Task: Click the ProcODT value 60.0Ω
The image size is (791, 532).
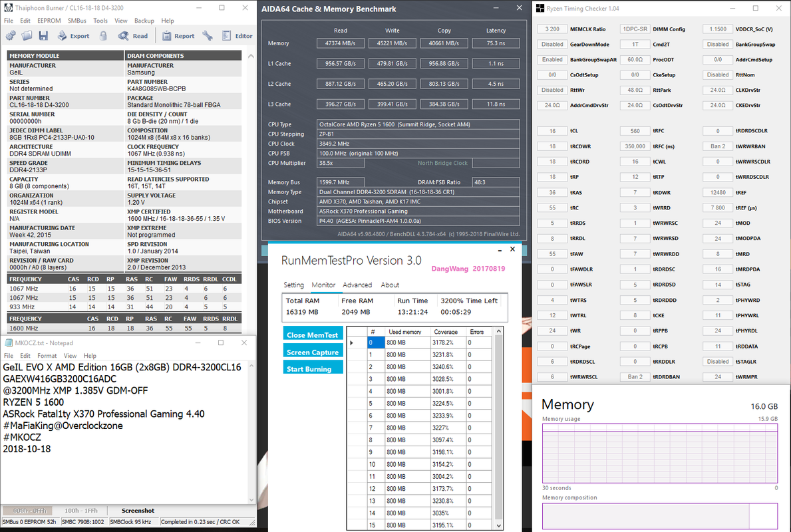Action: pyautogui.click(x=635, y=59)
